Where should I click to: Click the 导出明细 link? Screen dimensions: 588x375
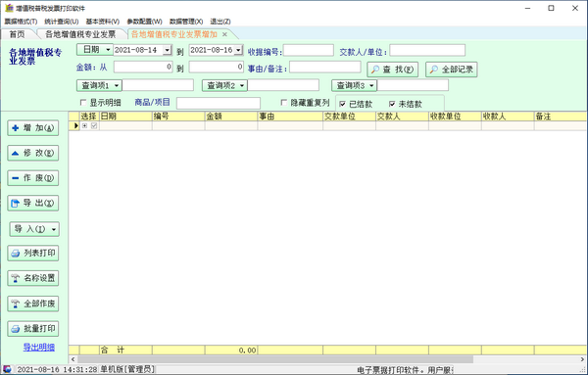(38, 348)
